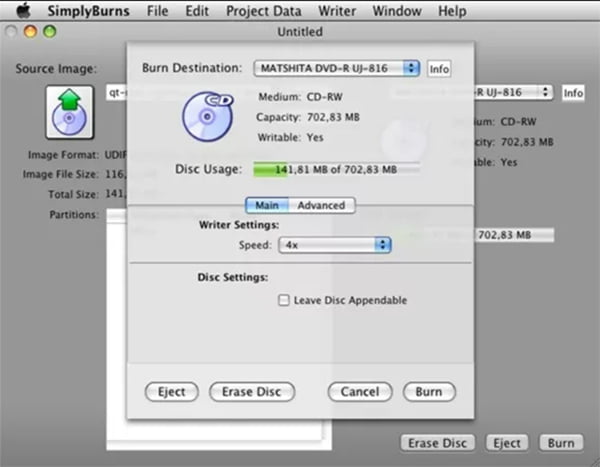
Task: Open the Project Data menu
Action: click(x=264, y=11)
